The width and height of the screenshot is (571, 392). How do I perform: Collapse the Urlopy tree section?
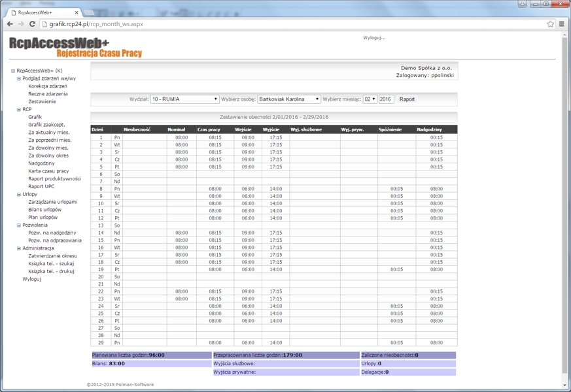pyautogui.click(x=19, y=195)
